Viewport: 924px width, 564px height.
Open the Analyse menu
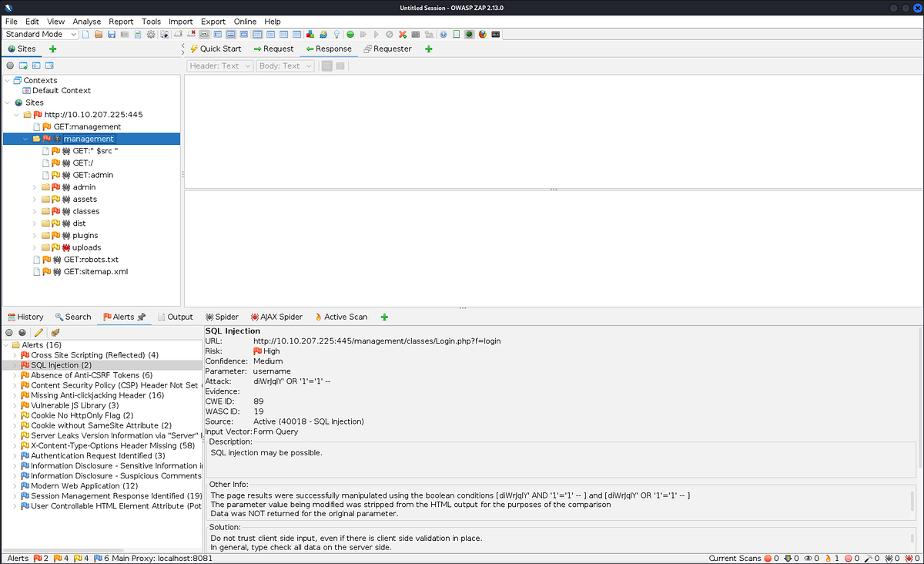click(x=87, y=22)
